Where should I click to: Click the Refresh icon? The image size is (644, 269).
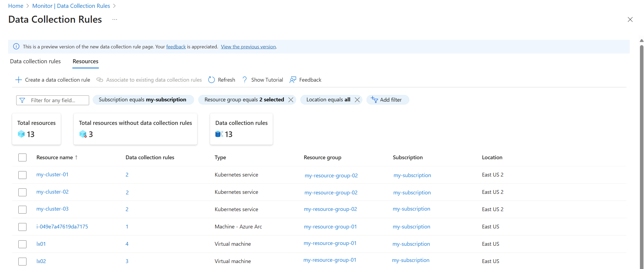click(211, 79)
